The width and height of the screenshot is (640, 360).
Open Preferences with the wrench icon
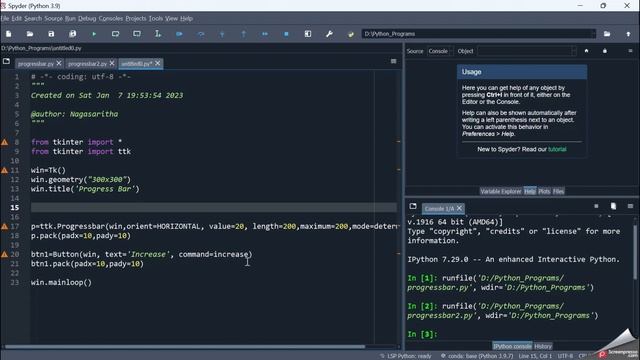(329, 34)
